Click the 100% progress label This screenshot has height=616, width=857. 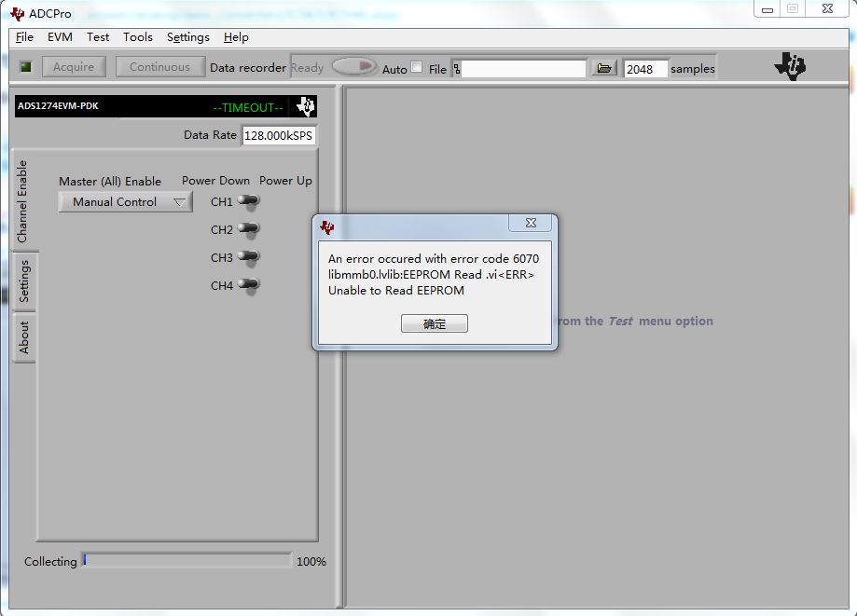click(311, 561)
